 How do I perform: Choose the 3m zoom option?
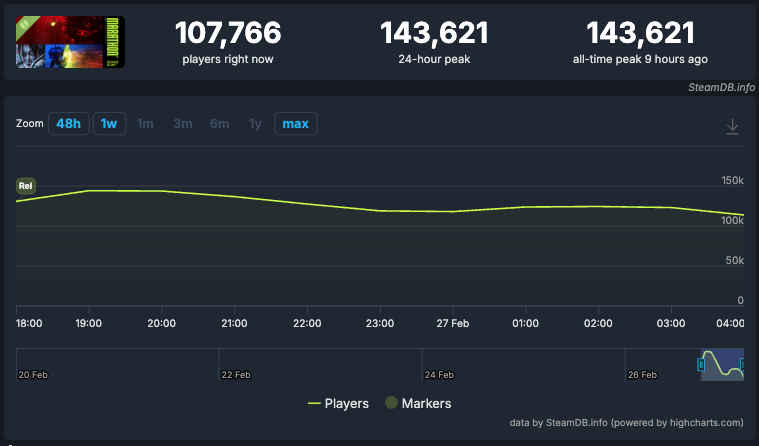click(x=182, y=124)
